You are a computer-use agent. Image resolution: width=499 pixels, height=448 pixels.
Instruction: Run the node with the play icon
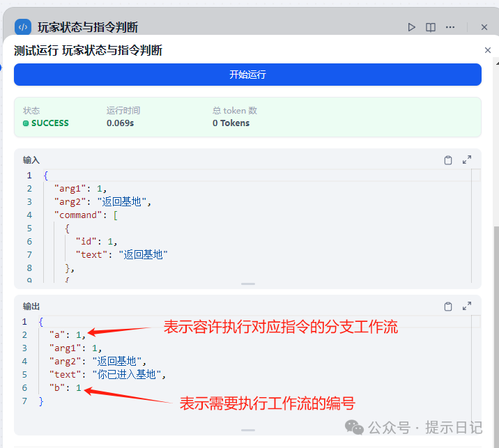[412, 27]
